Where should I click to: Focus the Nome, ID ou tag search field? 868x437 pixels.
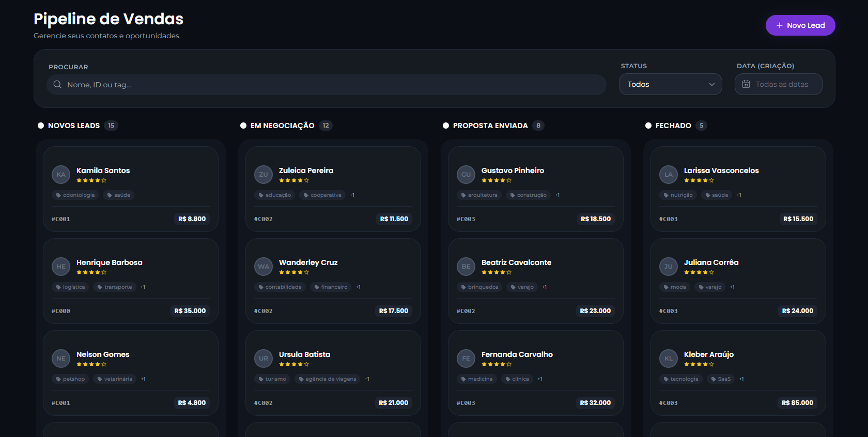coord(331,85)
